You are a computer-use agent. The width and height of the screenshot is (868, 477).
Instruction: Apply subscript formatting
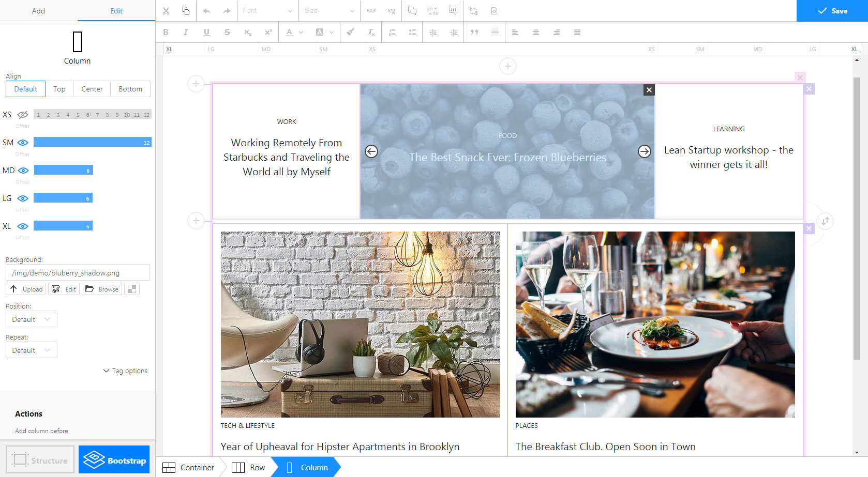pyautogui.click(x=248, y=32)
